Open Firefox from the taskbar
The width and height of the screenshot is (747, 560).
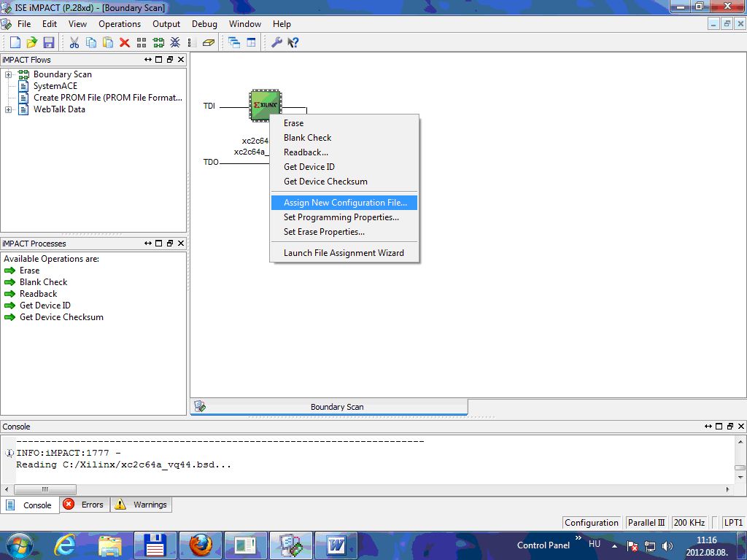pyautogui.click(x=201, y=545)
